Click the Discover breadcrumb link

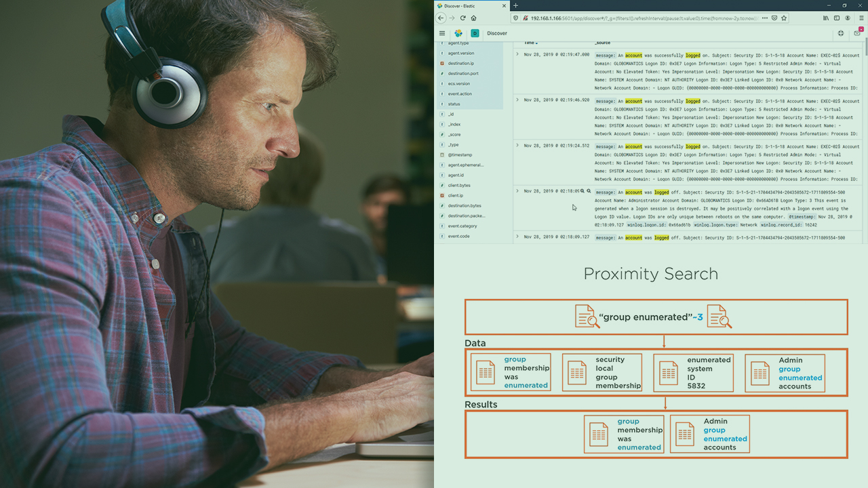[x=496, y=33]
